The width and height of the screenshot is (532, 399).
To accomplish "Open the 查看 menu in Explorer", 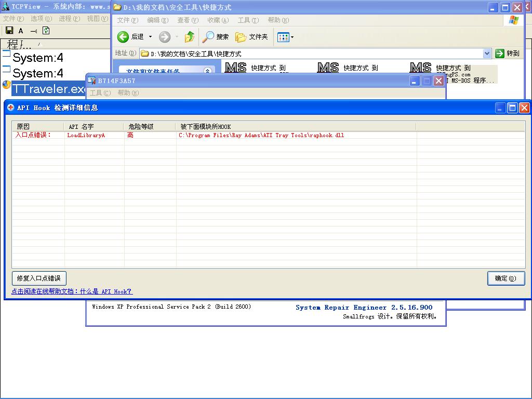I will [188, 20].
